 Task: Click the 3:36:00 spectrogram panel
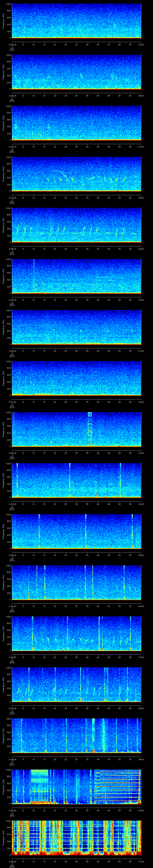(76, 633)
